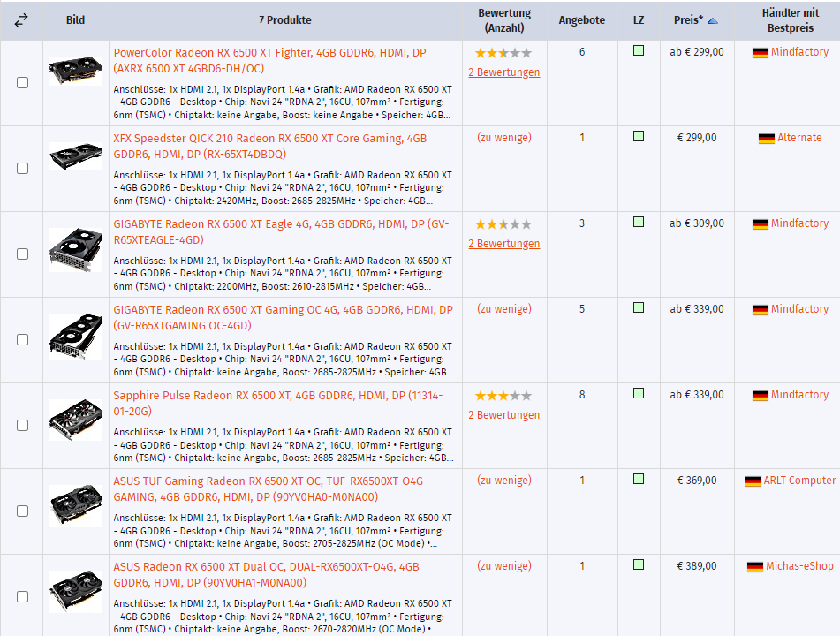This screenshot has width=840, height=636.
Task: Tick checkbox for PowerColor RX 6500 XT Fighter
Action: [23, 83]
